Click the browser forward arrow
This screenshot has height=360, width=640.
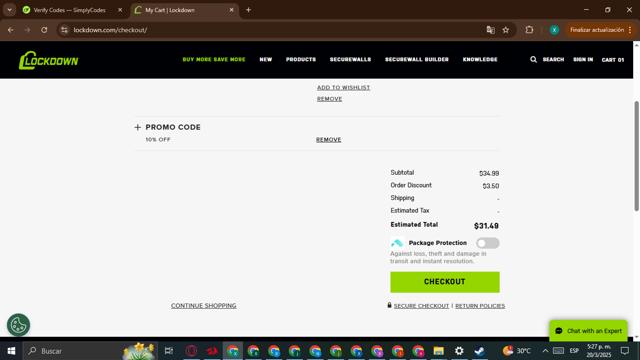coord(27,30)
